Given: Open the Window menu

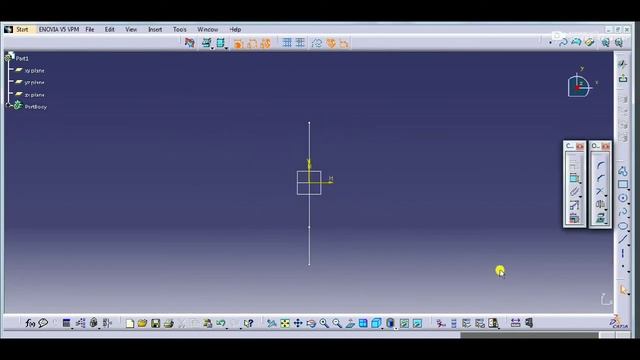Looking at the screenshot, I should tap(208, 29).
